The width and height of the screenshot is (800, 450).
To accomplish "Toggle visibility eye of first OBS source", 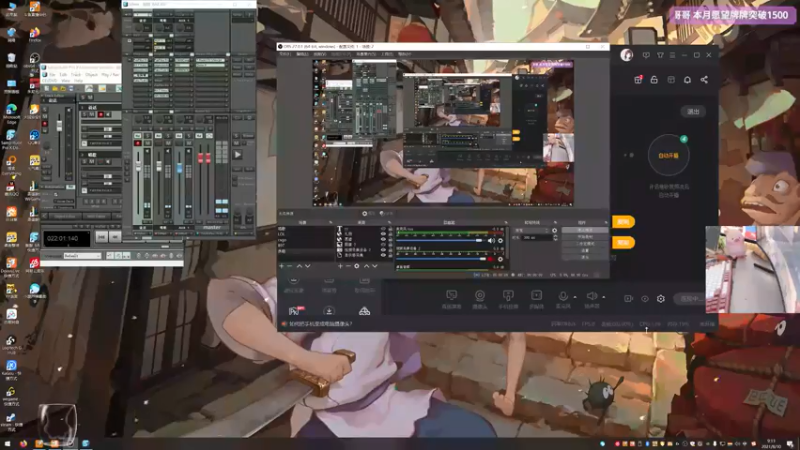I will coord(383,229).
